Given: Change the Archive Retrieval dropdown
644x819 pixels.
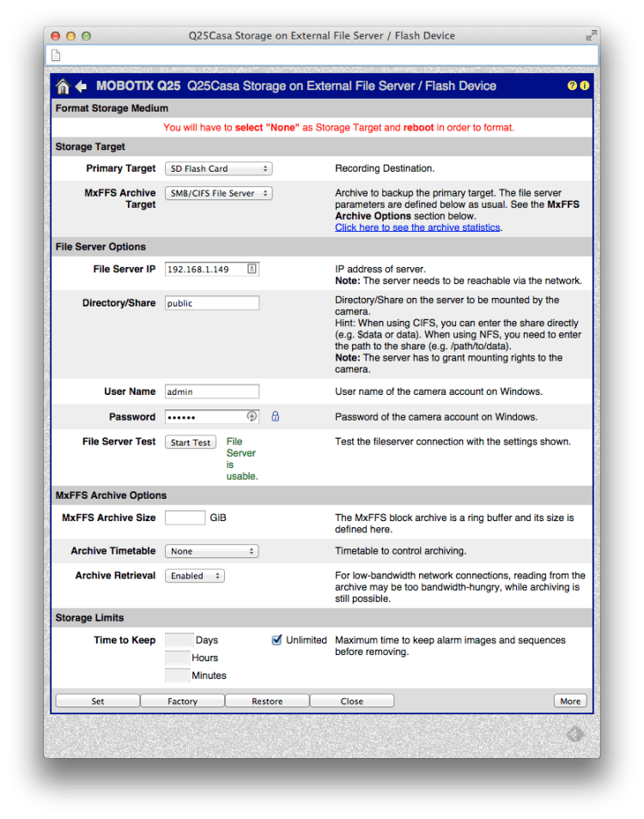Looking at the screenshot, I should point(194,576).
